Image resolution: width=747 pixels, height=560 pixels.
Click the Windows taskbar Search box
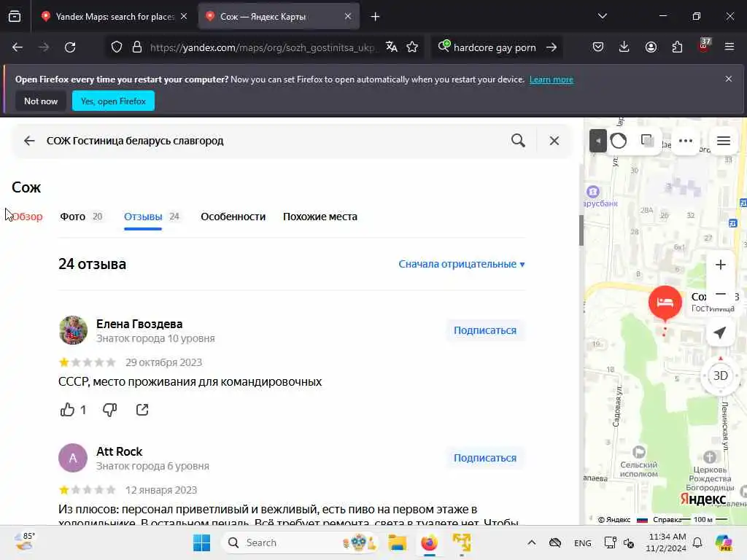[301, 542]
